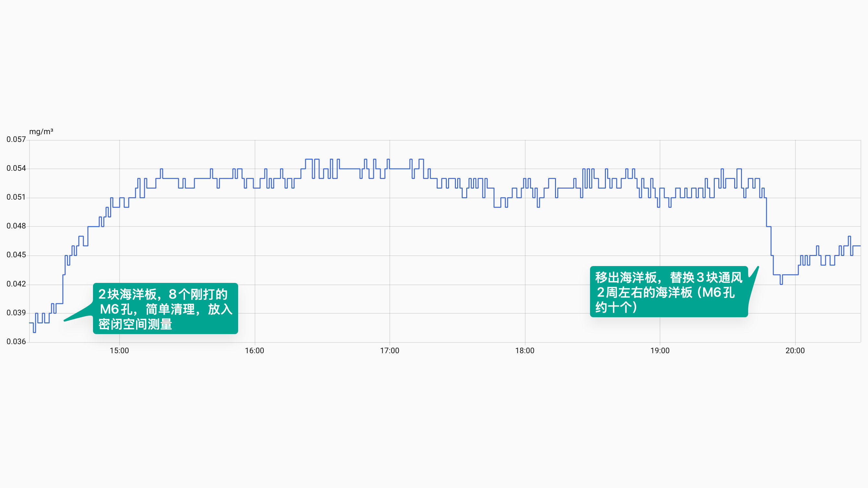Image resolution: width=868 pixels, height=488 pixels.
Task: Click the 0.036 y-axis value
Action: tap(16, 342)
